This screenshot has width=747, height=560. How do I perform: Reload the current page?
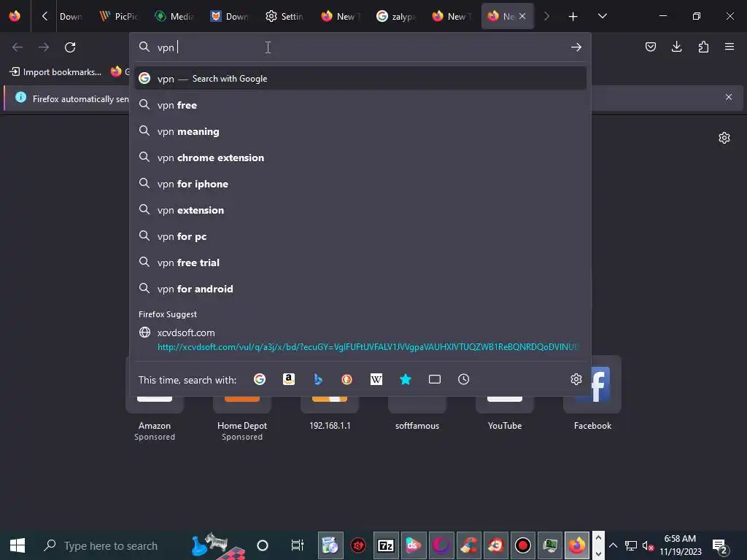pos(70,47)
